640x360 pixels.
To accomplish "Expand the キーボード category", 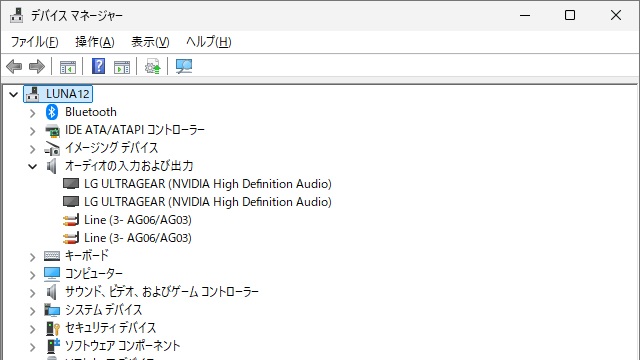I will pyautogui.click(x=33, y=257).
